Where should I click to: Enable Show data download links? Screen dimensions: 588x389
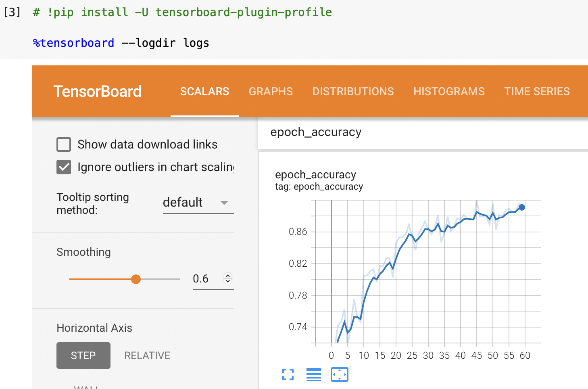coord(63,144)
